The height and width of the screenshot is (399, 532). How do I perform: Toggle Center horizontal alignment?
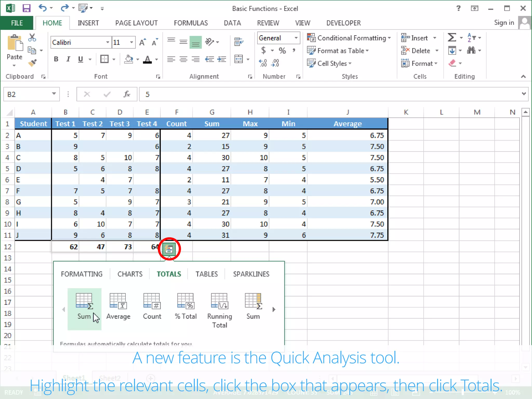tap(183, 59)
